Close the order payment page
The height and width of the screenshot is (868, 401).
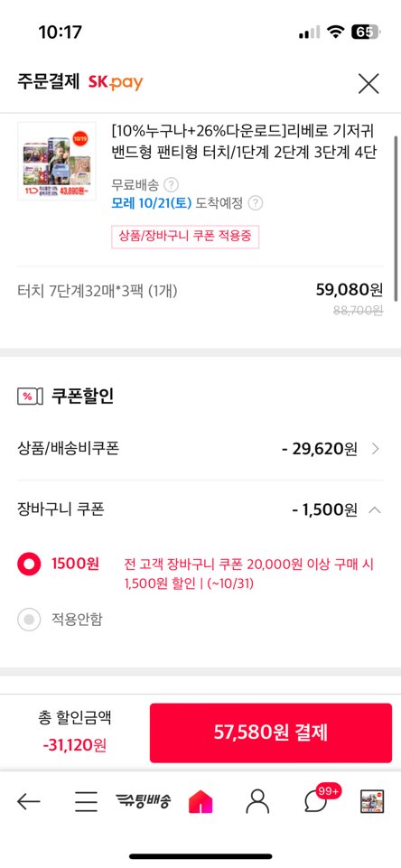tap(368, 84)
